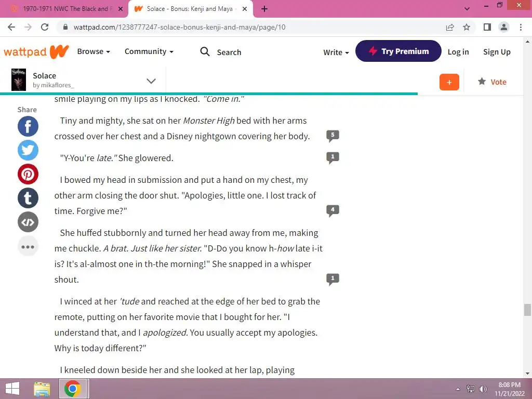Reload the current page

(x=45, y=27)
